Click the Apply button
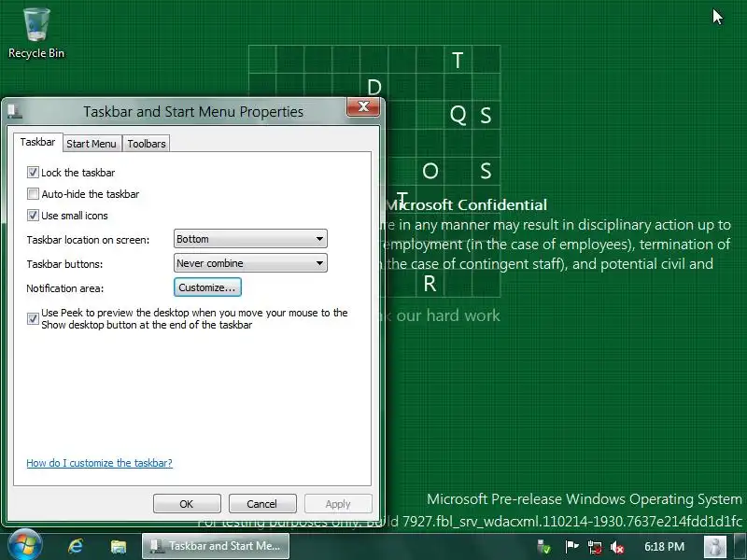747x560 pixels. (x=338, y=504)
